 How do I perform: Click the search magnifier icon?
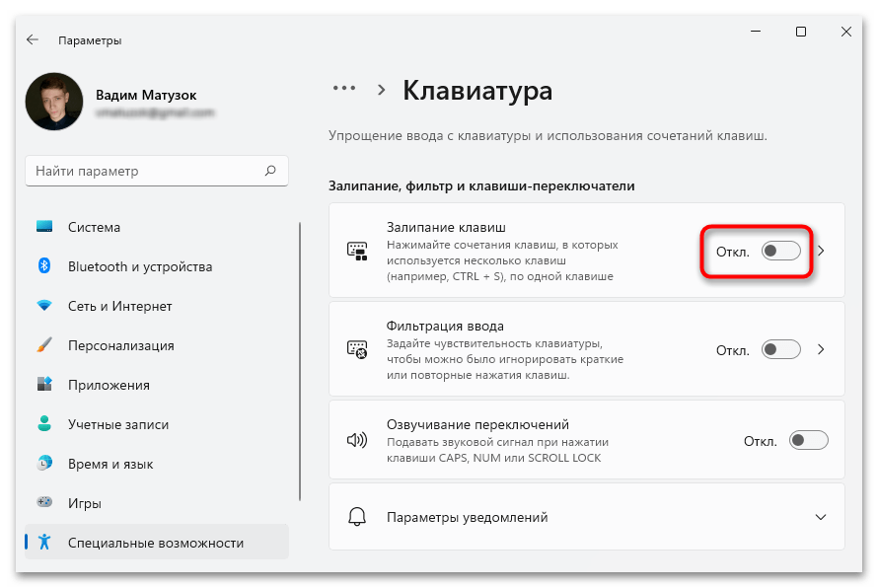coord(270,171)
